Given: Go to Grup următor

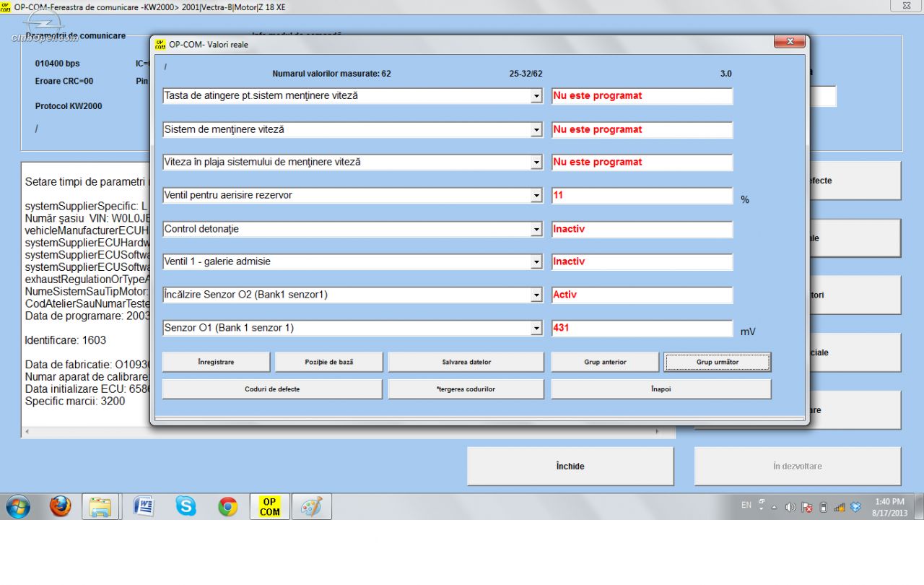Looking at the screenshot, I should (x=718, y=362).
